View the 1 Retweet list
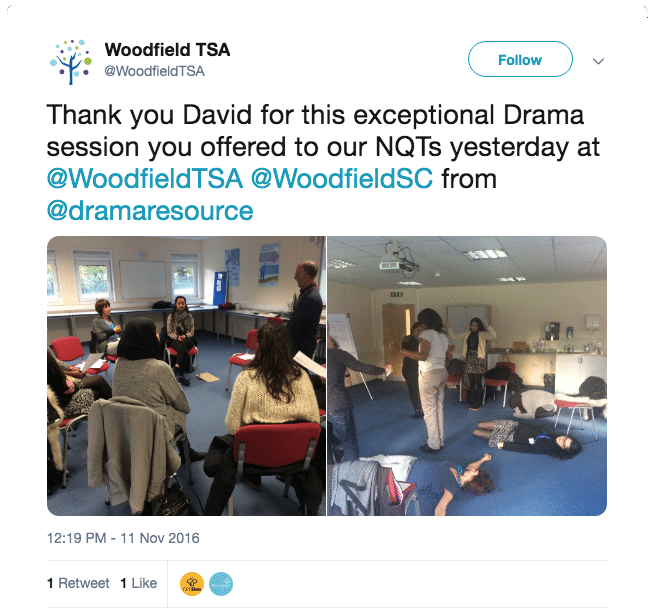Viewport: 653px width, 614px height. (78, 583)
